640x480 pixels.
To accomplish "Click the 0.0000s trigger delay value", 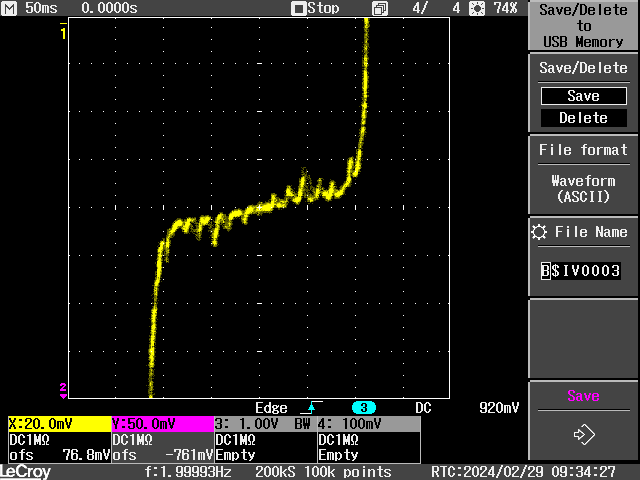I will coord(109,8).
